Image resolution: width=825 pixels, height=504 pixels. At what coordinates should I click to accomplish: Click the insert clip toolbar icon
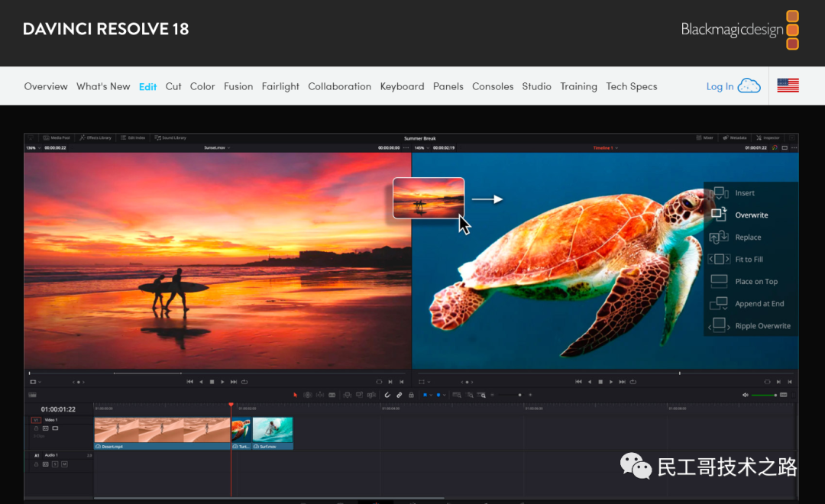348,395
